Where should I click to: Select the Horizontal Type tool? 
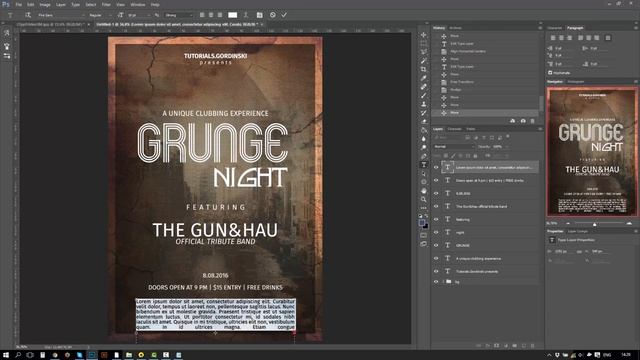point(424,164)
